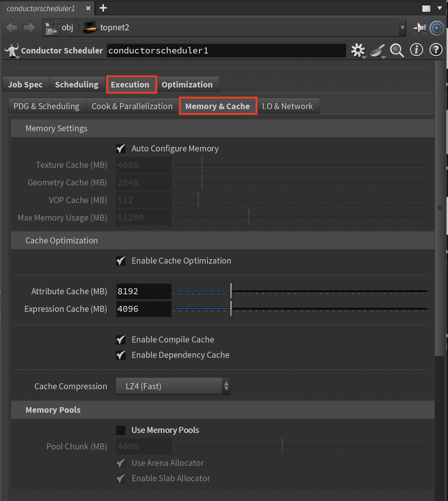Image resolution: width=448 pixels, height=501 pixels.
Task: Click the Texture Cache slider
Action: click(301, 165)
